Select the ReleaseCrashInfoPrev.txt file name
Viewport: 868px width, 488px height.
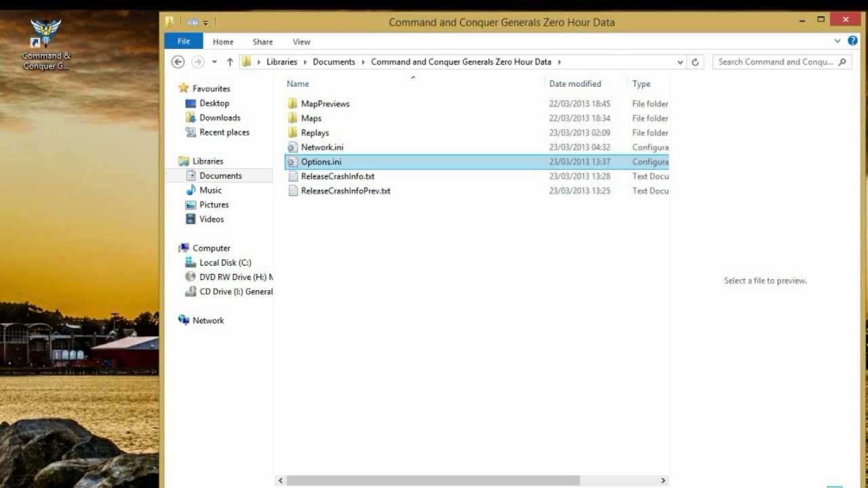346,190
